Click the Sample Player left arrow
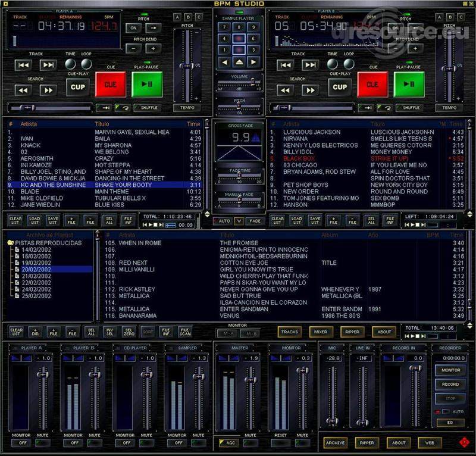The width and height of the screenshot is (476, 456). click(224, 62)
